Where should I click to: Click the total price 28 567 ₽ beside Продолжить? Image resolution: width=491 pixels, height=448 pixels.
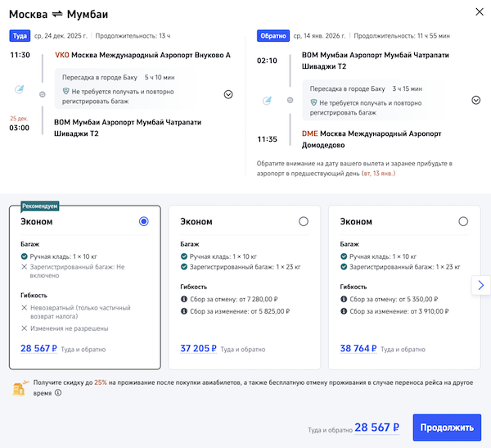pyautogui.click(x=377, y=428)
